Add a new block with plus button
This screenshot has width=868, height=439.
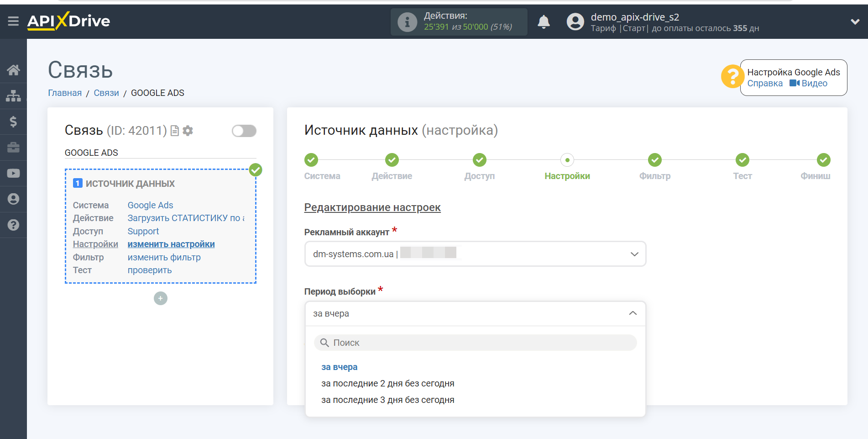click(x=161, y=298)
